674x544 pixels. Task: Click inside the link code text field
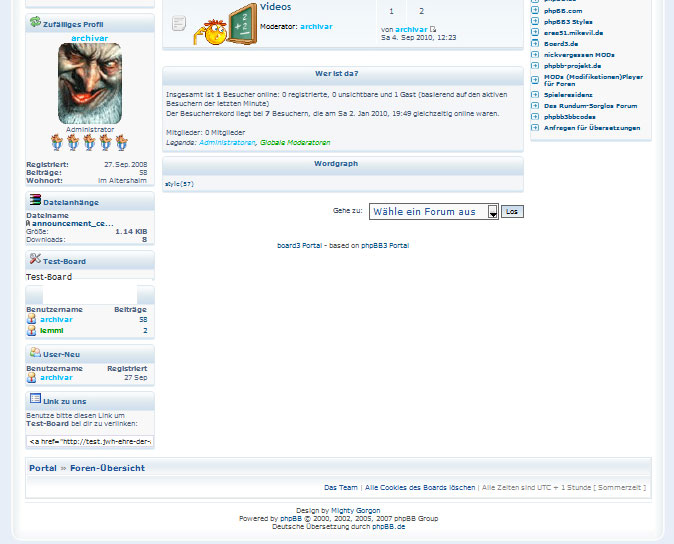pos(90,440)
